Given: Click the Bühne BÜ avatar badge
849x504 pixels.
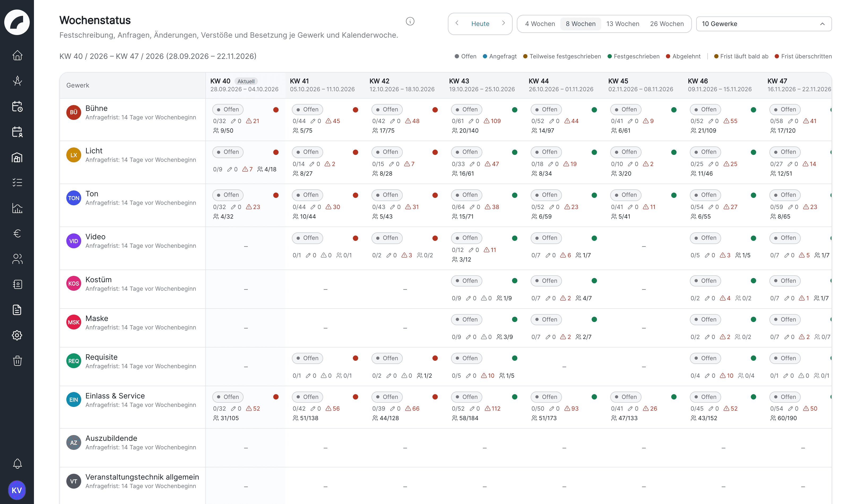Looking at the screenshot, I should pos(74,112).
